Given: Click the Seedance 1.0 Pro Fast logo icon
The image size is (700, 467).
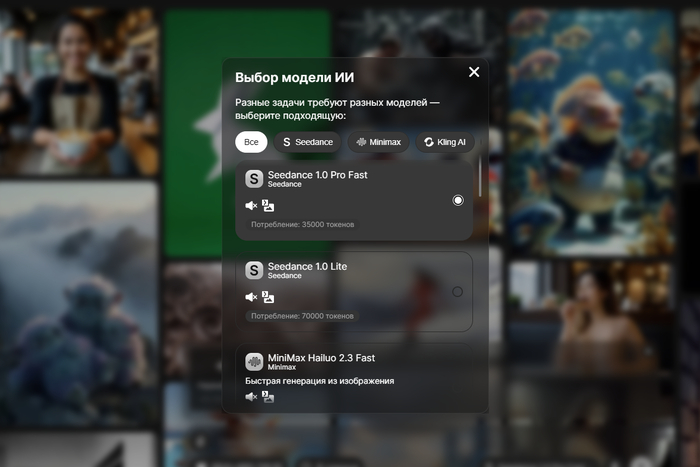Looking at the screenshot, I should 254,179.
